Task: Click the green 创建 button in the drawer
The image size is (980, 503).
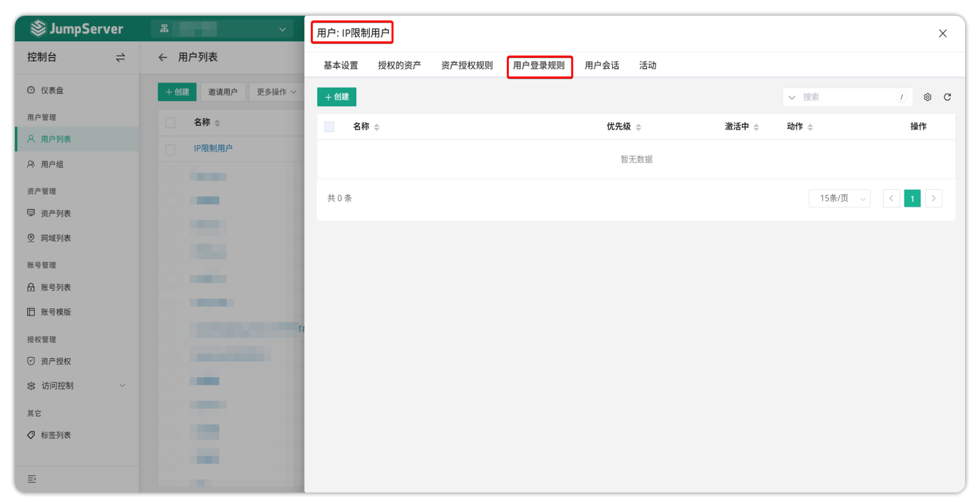Action: 336,97
